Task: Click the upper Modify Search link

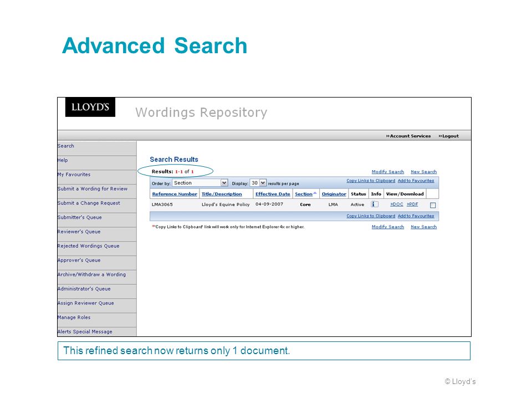Action: click(x=388, y=172)
